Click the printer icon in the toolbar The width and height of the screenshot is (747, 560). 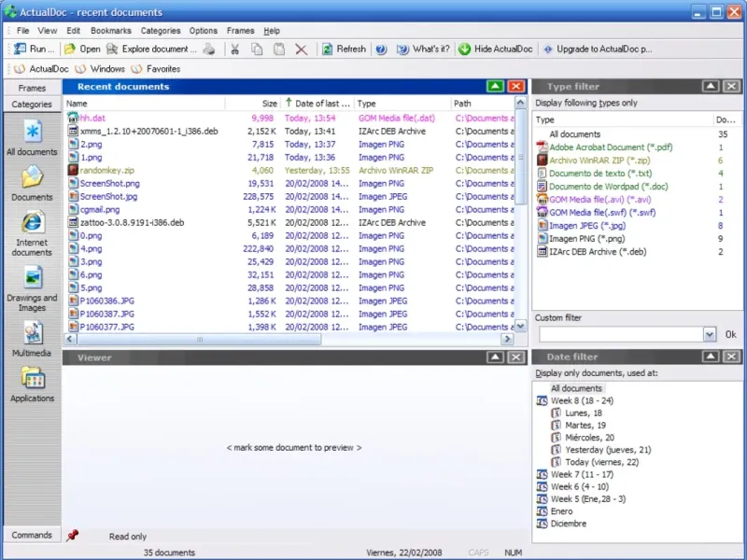(210, 49)
